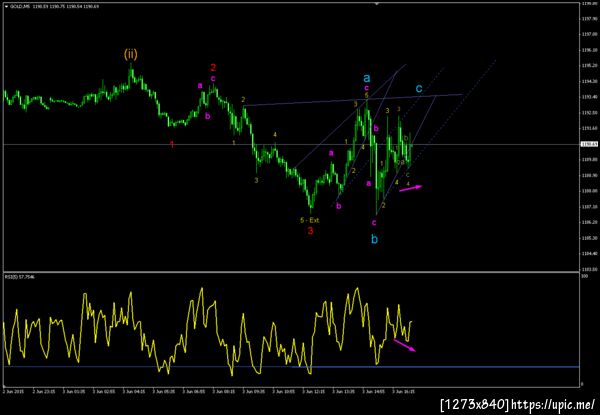Select the yellow 2 at the long trendline's start
Viewport: 600px width, 415px height.
[243, 99]
